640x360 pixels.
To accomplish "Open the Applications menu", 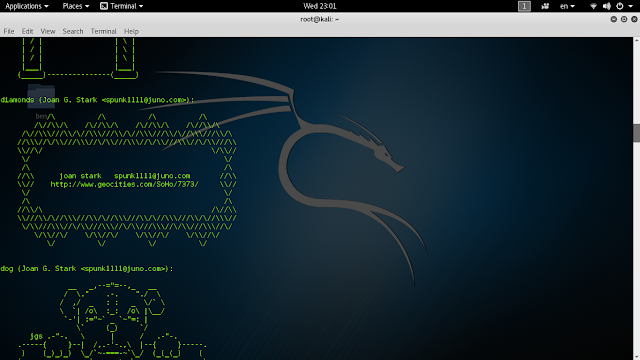I will click(27, 6).
